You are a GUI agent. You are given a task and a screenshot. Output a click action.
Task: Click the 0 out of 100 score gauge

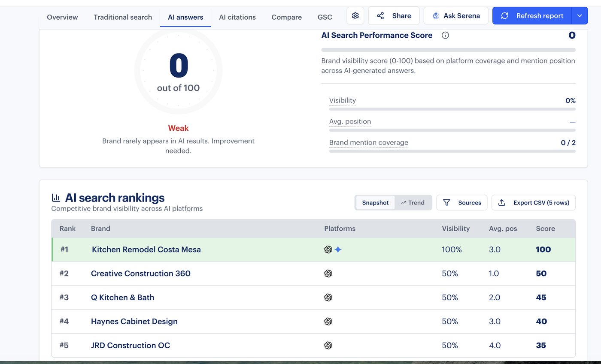pos(179,71)
